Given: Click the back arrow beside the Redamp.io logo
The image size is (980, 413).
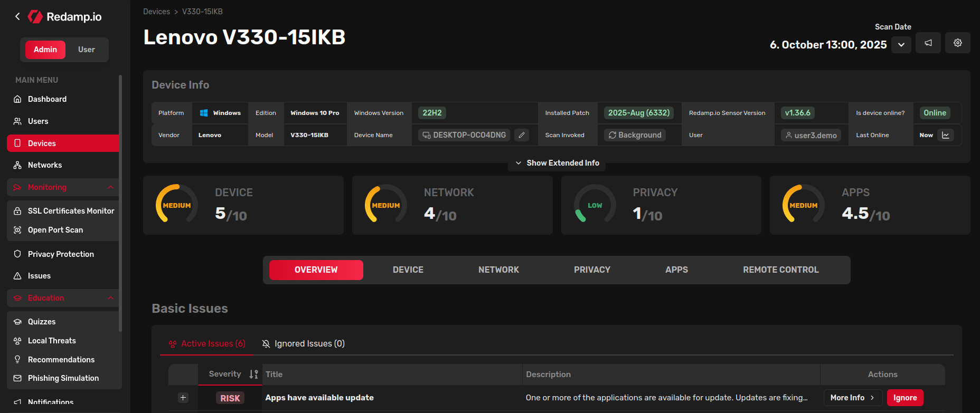Looking at the screenshot, I should tap(17, 16).
